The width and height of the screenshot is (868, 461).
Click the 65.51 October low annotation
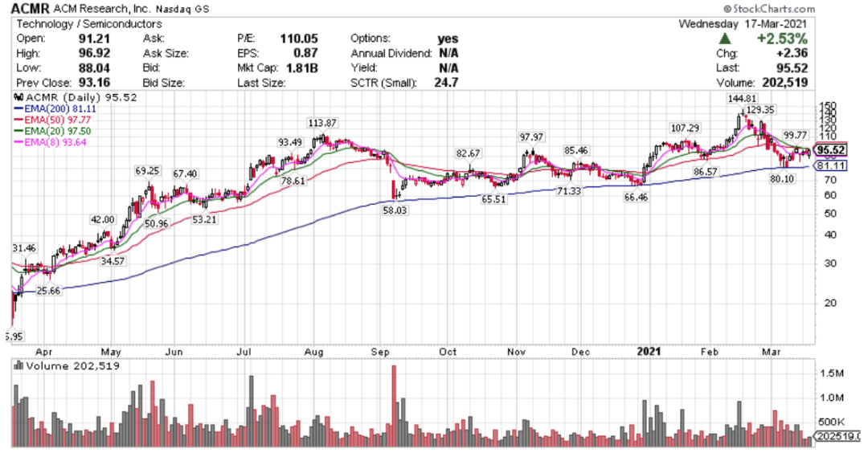click(493, 199)
